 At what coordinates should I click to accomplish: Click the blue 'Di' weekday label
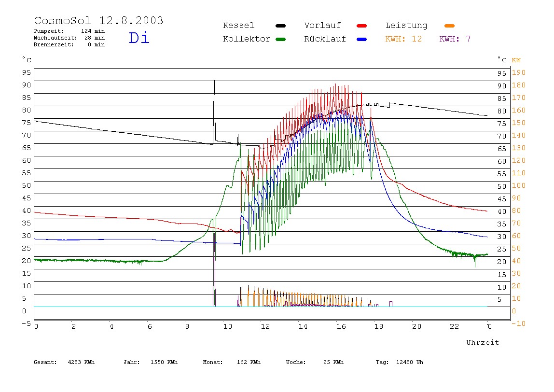139,38
